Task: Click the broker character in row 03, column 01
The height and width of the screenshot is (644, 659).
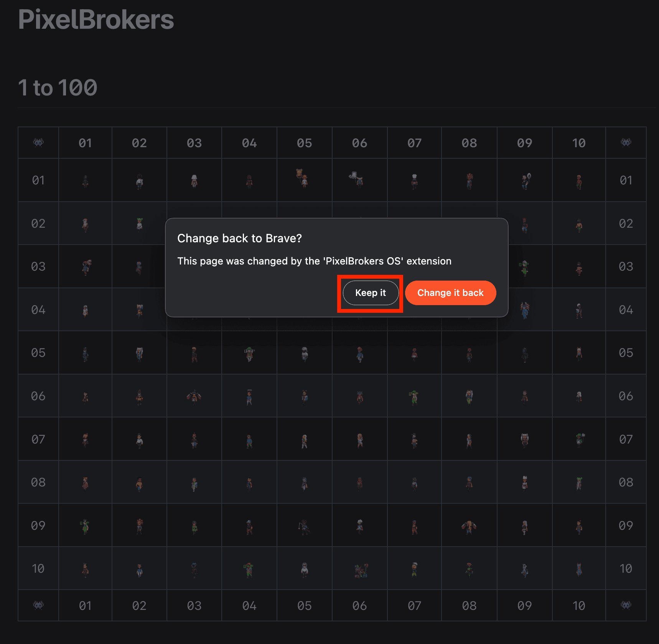Action: point(86,267)
